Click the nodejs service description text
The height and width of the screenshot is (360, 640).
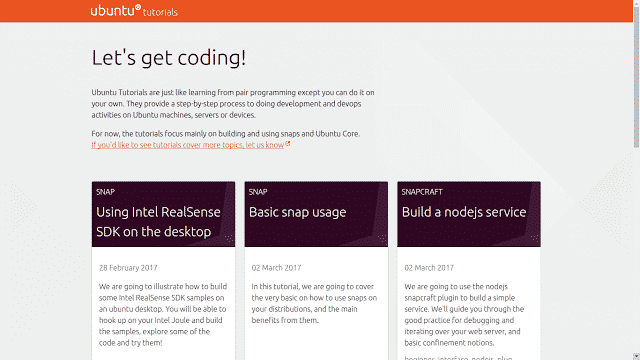(464, 315)
